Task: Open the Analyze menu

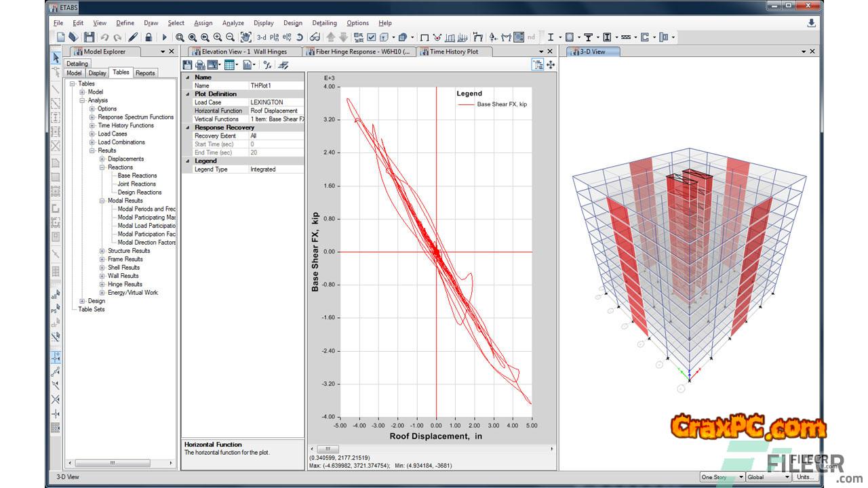Action: tap(233, 23)
